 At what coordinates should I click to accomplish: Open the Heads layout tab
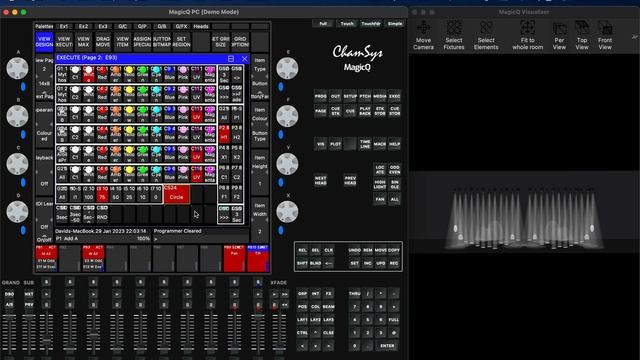201,27
